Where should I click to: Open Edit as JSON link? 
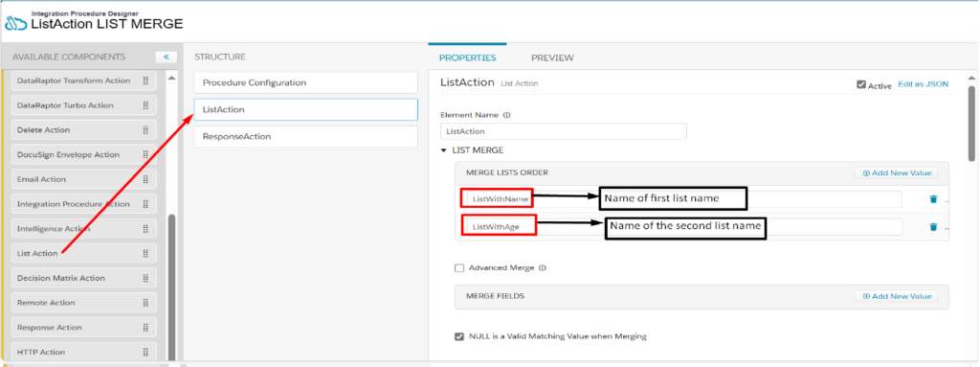point(924,84)
